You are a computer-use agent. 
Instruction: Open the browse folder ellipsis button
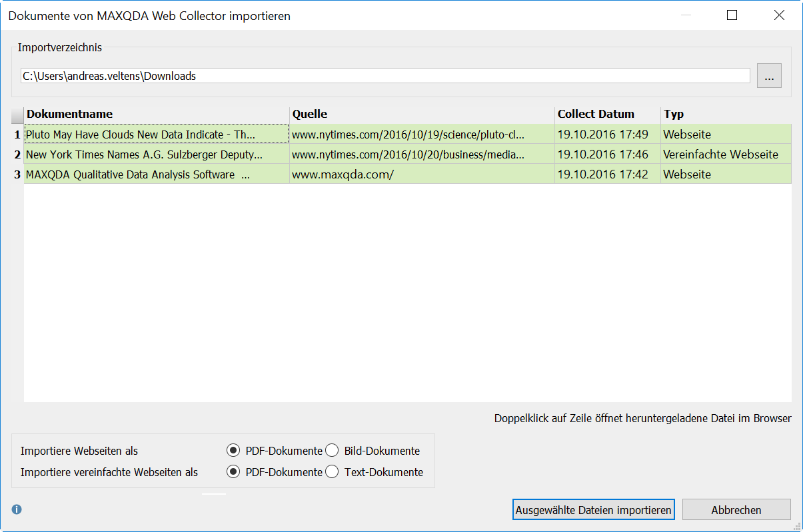click(x=769, y=77)
